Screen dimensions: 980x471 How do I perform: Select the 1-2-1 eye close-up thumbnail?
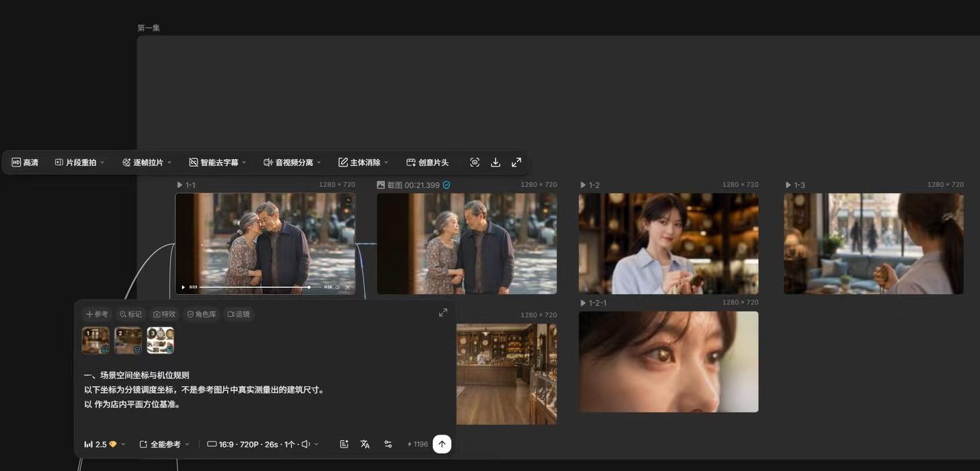click(x=668, y=361)
